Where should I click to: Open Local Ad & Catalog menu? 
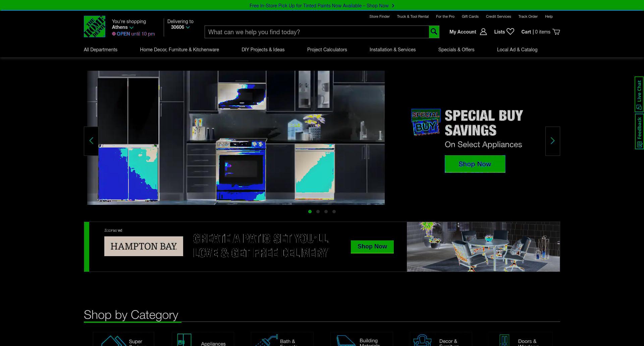coord(517,50)
